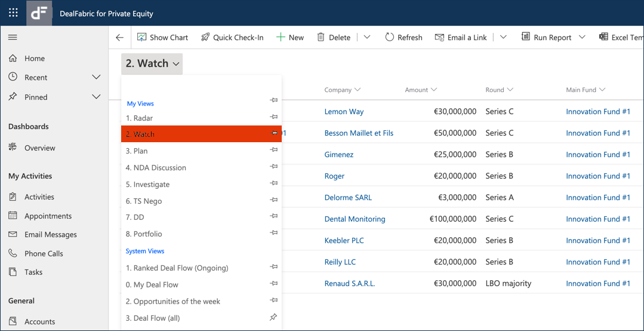Toggle pin on 0. My Deal Flow view
This screenshot has width=644, height=331.
pyautogui.click(x=274, y=283)
